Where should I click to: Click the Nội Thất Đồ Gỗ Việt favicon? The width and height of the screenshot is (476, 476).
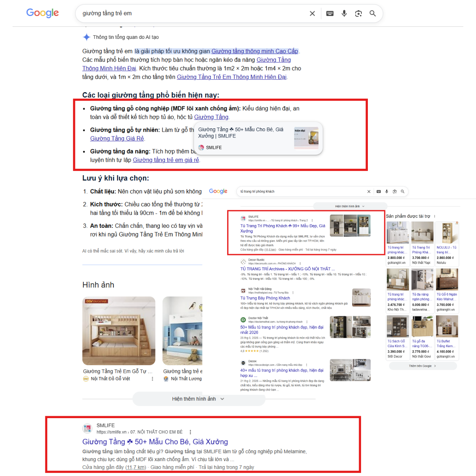tap(86, 379)
